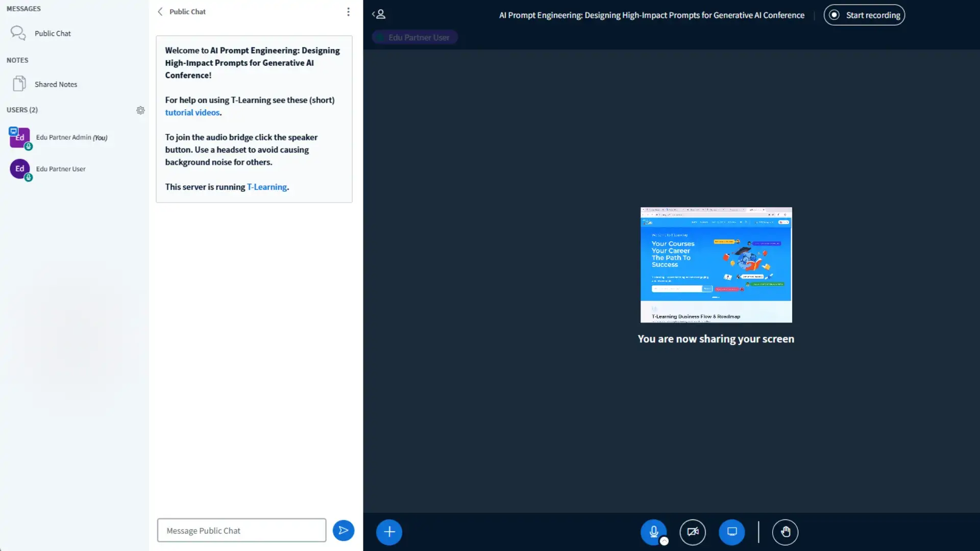The image size is (980, 551).
Task: Toggle the users list panel
Action: 379,14
